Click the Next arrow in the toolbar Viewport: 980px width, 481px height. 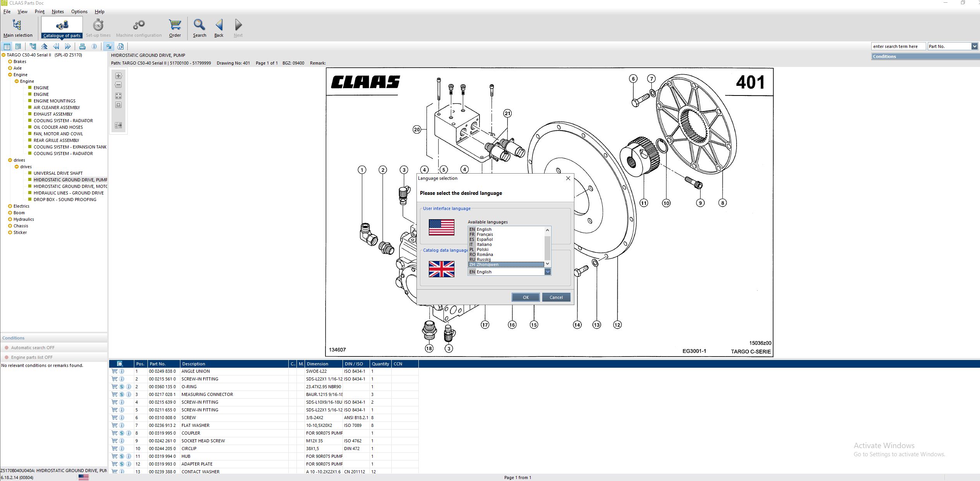pyautogui.click(x=238, y=28)
